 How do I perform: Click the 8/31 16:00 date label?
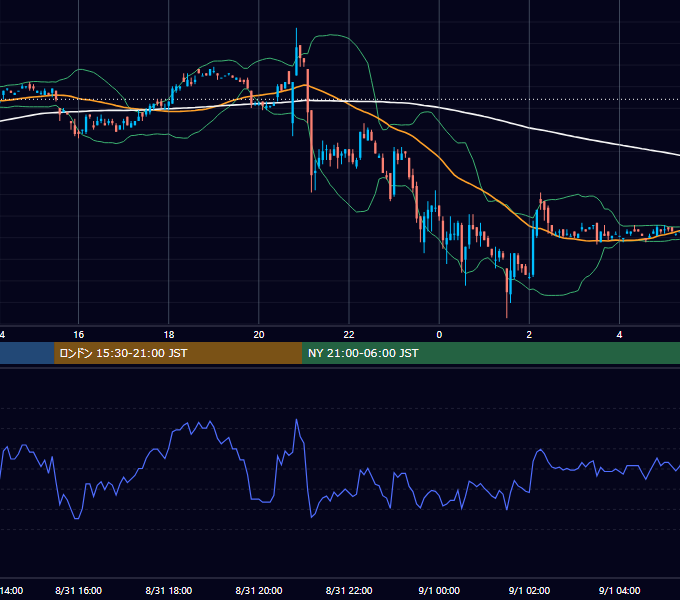point(78,590)
